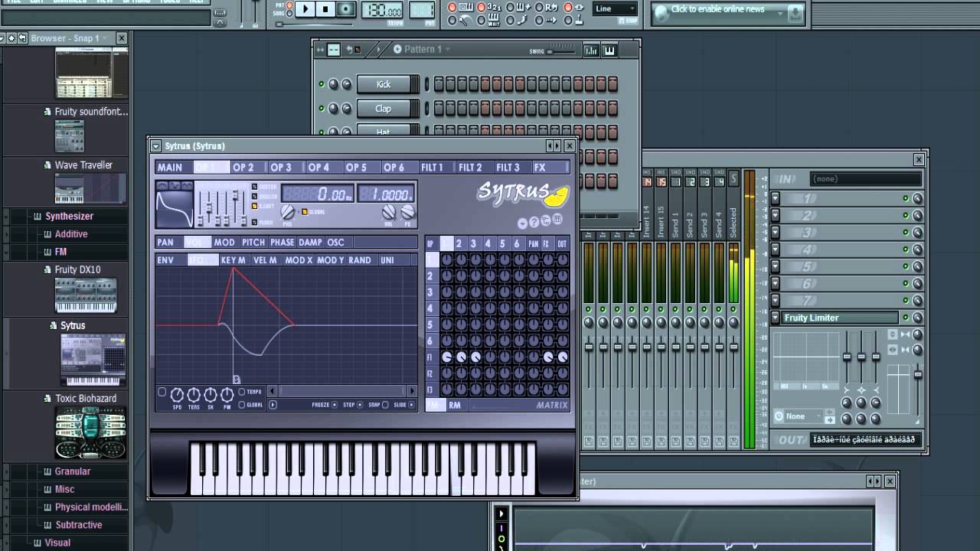
Task: Open the Additive folder in browser
Action: pyautogui.click(x=71, y=234)
